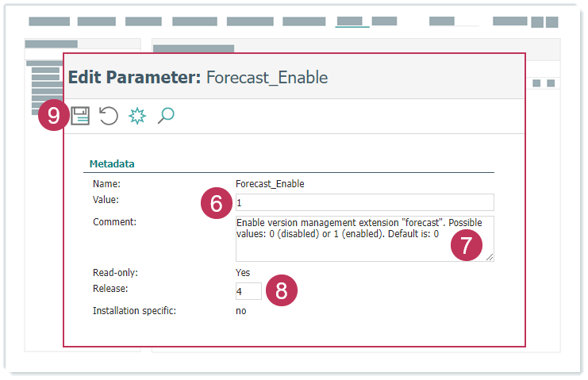Click the circular reset arrow icon

pos(109,117)
